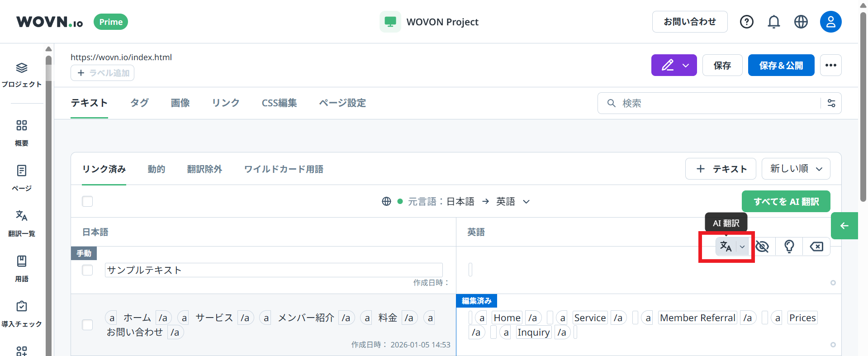Expand the 英語 target language dropdown

point(526,202)
